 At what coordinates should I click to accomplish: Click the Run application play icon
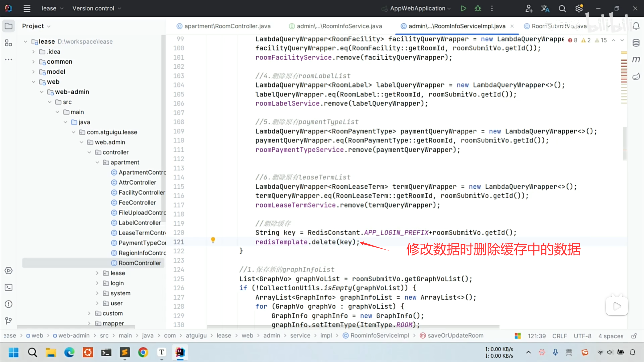pos(463,8)
